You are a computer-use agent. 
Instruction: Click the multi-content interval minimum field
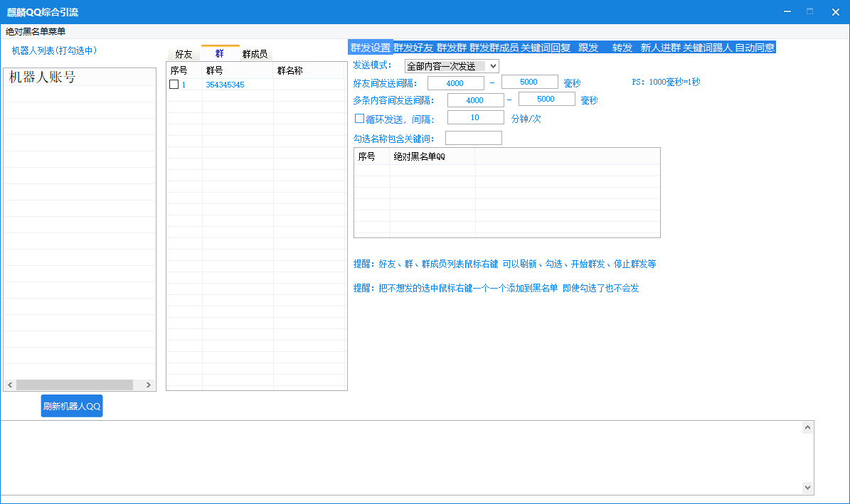[475, 100]
